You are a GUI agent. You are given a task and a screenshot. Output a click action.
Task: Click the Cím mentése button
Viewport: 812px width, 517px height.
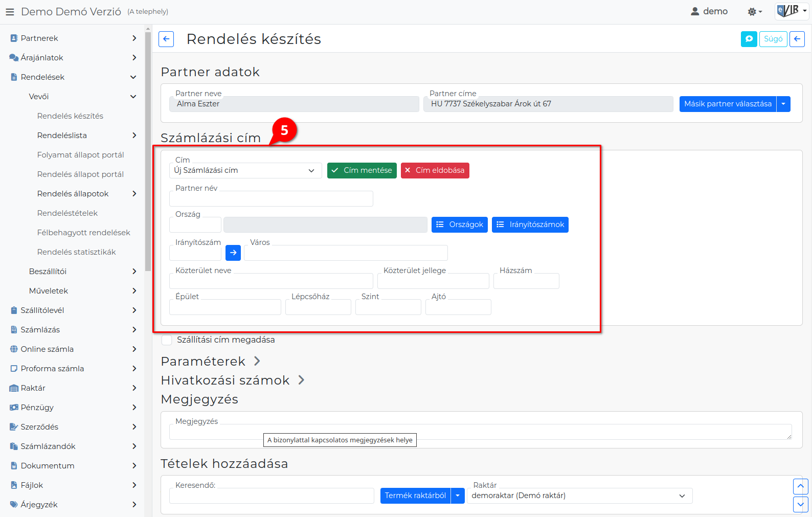point(362,170)
